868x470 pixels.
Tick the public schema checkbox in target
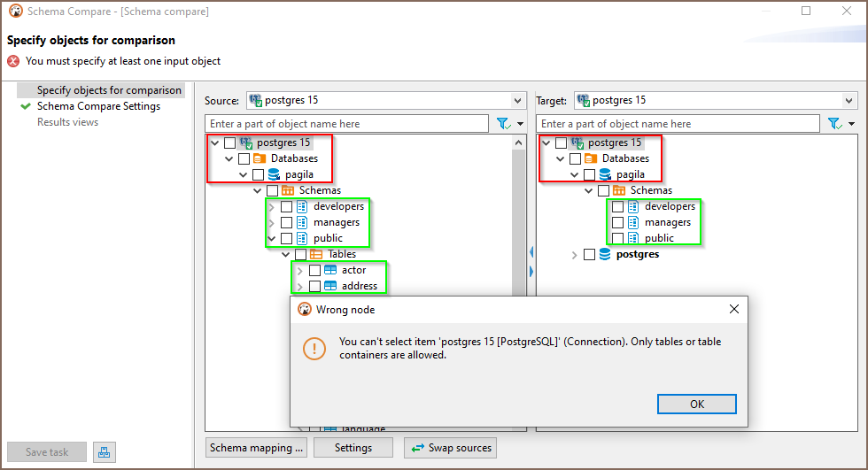click(617, 238)
